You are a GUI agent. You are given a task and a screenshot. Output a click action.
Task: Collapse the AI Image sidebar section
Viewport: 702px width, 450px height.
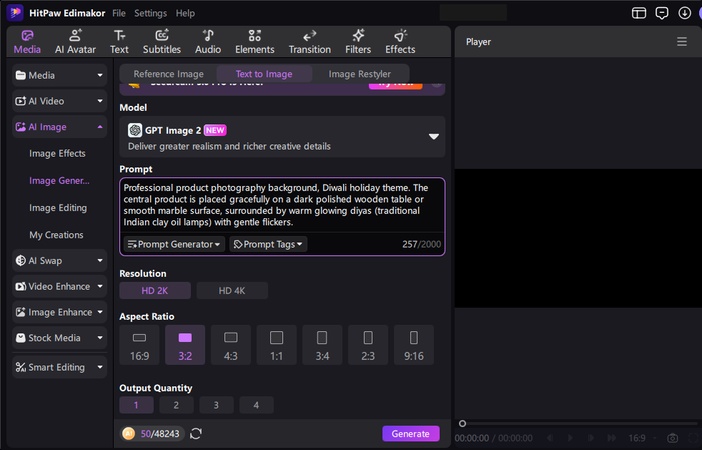(x=59, y=127)
